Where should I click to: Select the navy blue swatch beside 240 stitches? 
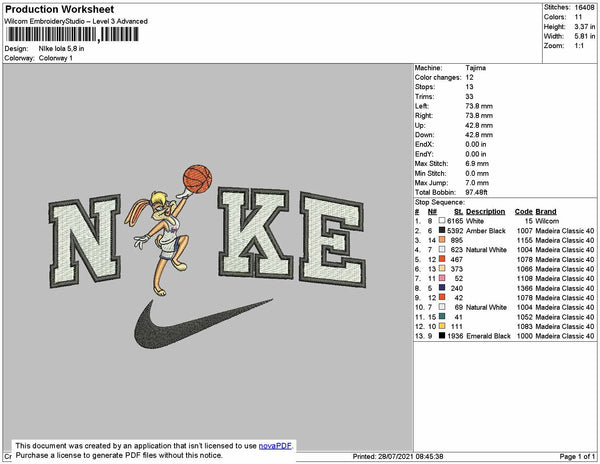[442, 288]
